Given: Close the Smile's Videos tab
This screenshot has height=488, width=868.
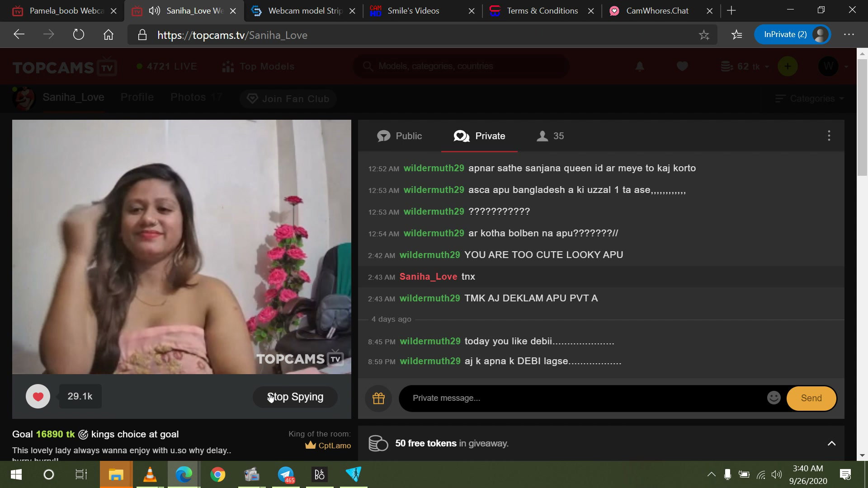Looking at the screenshot, I should point(472,11).
